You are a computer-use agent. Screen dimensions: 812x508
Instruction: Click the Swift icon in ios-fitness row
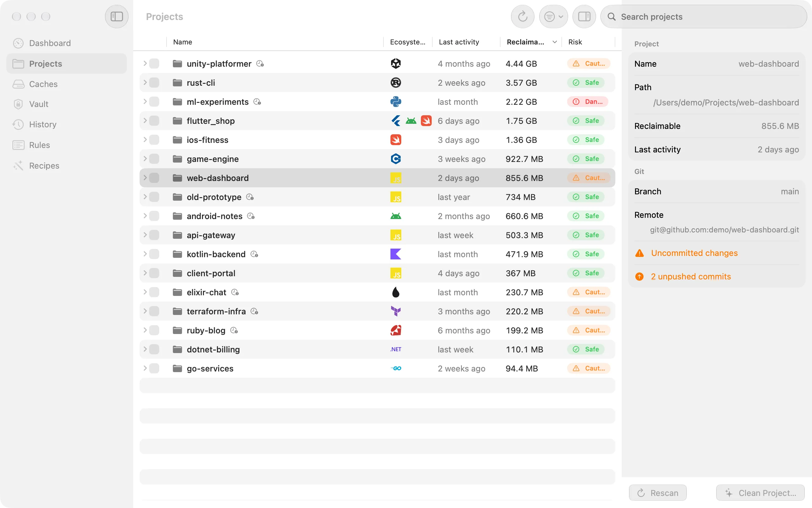(x=396, y=140)
